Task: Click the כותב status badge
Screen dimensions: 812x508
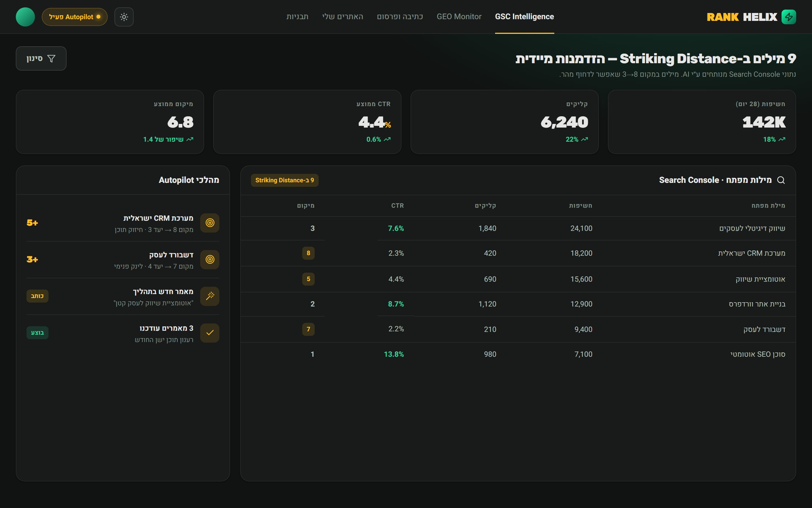Action: (x=37, y=296)
